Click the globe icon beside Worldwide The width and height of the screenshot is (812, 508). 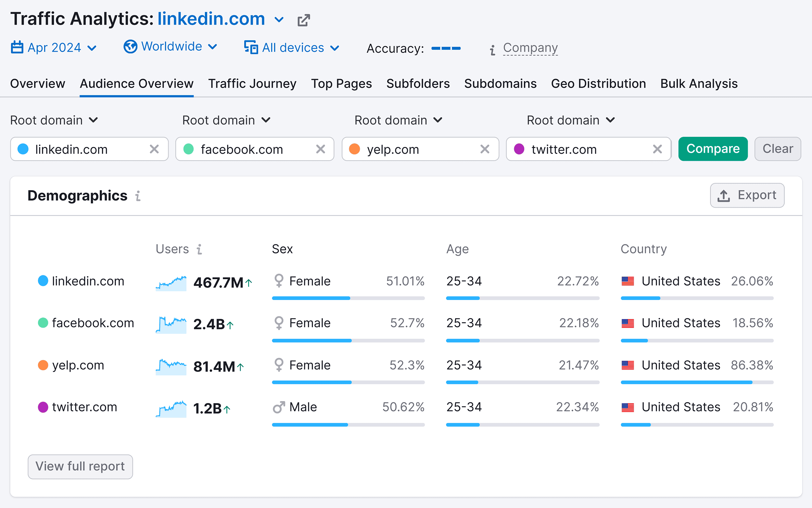(131, 47)
